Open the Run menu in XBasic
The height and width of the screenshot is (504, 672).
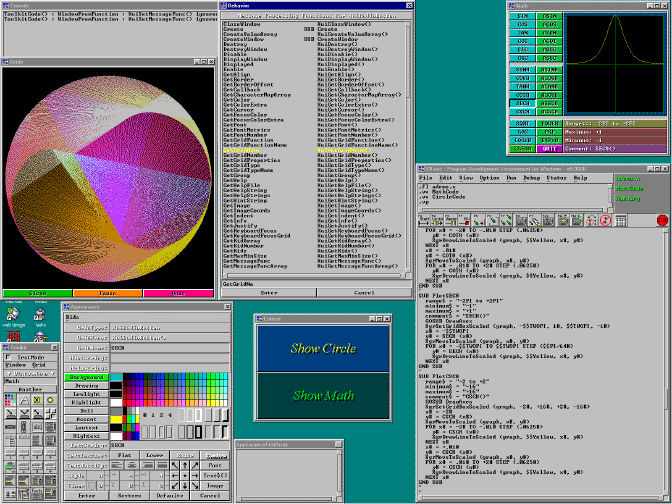click(511, 178)
